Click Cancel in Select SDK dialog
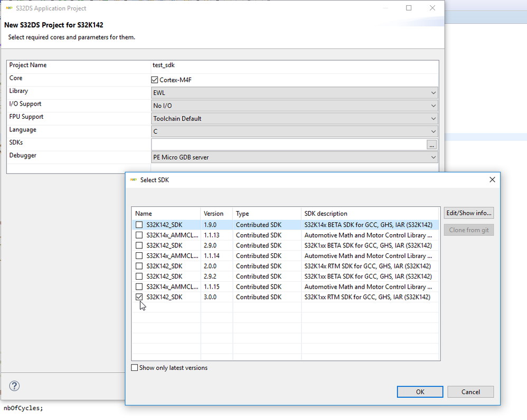 pos(470,392)
